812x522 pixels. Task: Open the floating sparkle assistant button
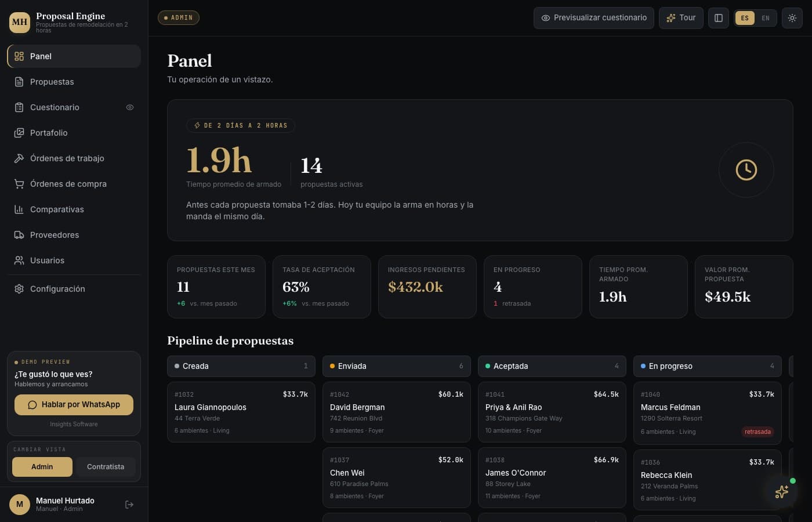point(781,492)
